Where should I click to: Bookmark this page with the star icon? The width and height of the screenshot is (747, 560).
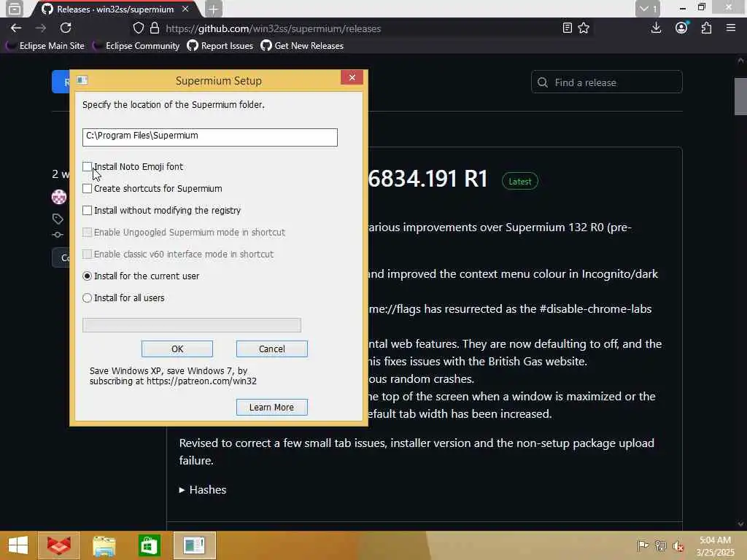click(x=584, y=28)
